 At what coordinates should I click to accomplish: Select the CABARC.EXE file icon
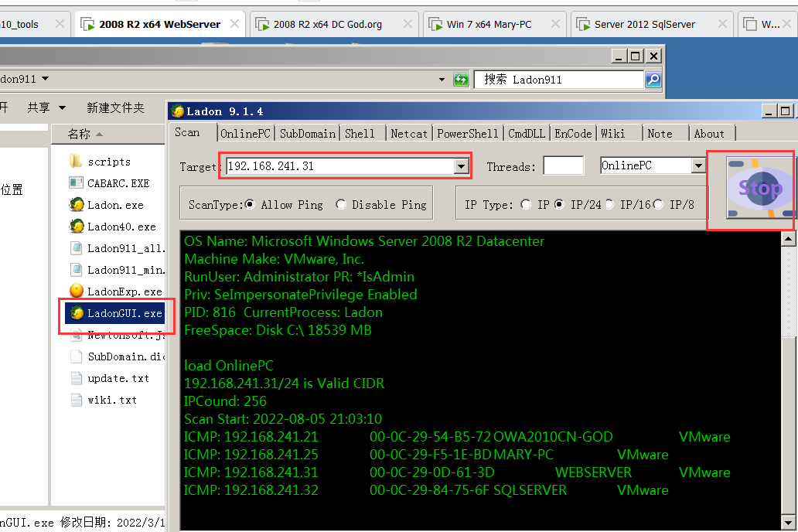(x=76, y=183)
